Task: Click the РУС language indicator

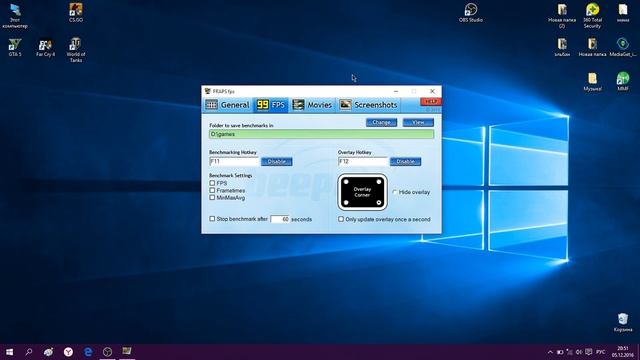Action: (600, 352)
